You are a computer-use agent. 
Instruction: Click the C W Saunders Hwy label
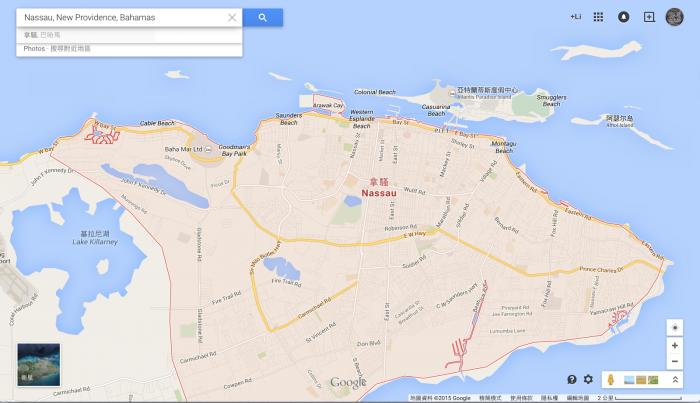point(457,296)
